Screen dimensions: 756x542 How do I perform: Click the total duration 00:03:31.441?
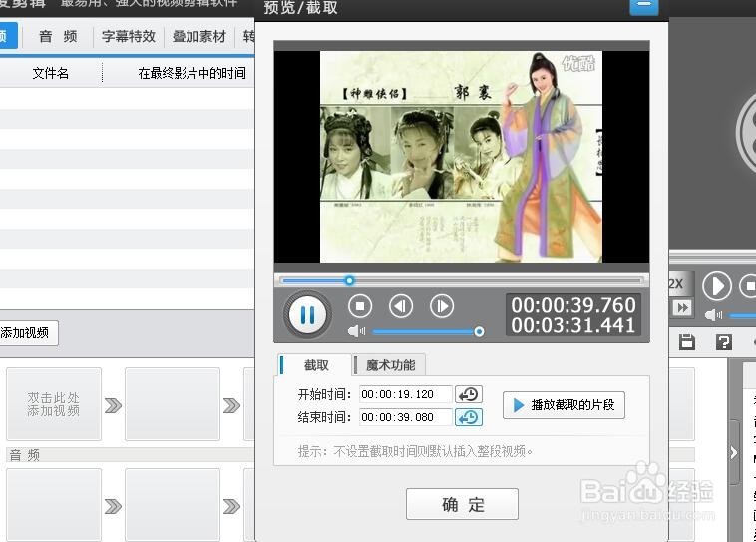573,325
